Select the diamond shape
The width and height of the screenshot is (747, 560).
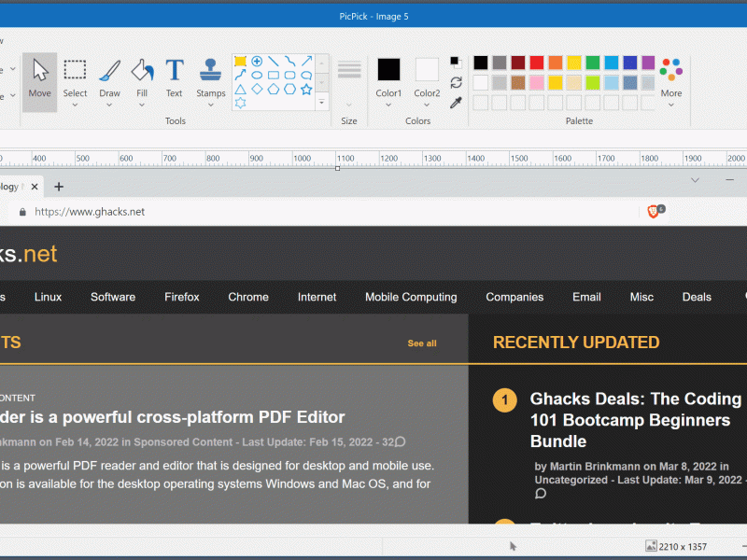point(257,89)
